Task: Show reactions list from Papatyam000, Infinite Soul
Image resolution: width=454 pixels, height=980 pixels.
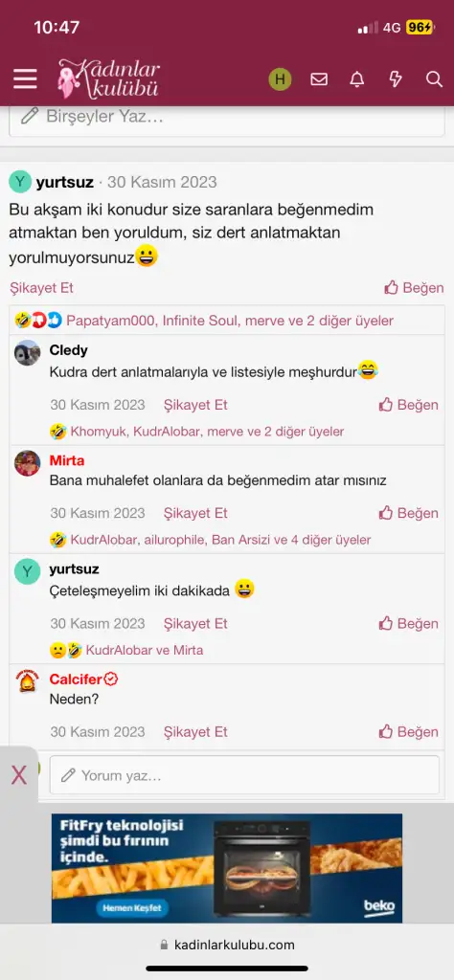Action: tap(230, 321)
